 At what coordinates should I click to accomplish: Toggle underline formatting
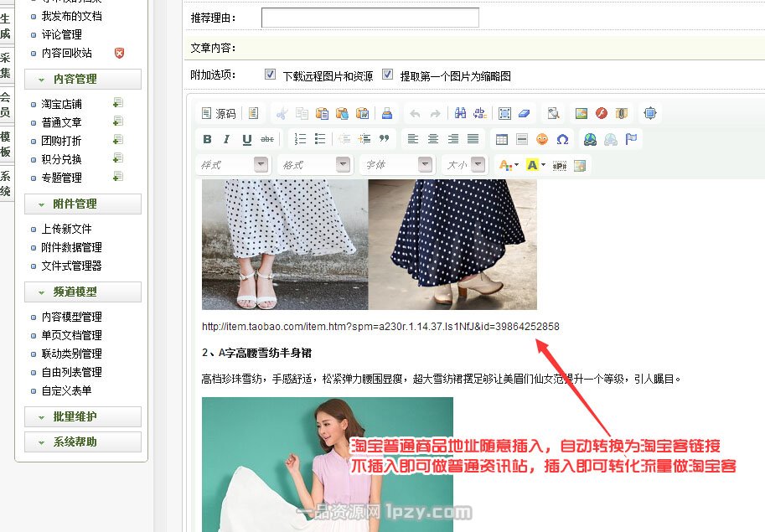(247, 139)
